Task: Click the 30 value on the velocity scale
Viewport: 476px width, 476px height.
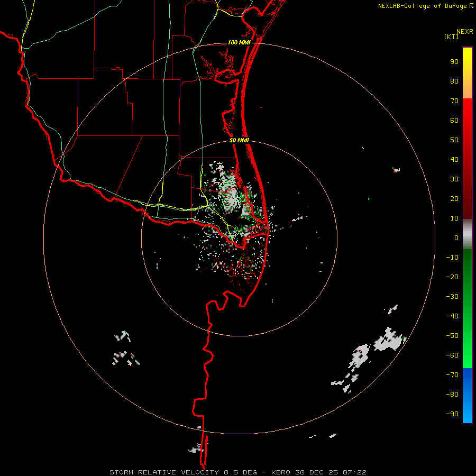Action: click(454, 179)
